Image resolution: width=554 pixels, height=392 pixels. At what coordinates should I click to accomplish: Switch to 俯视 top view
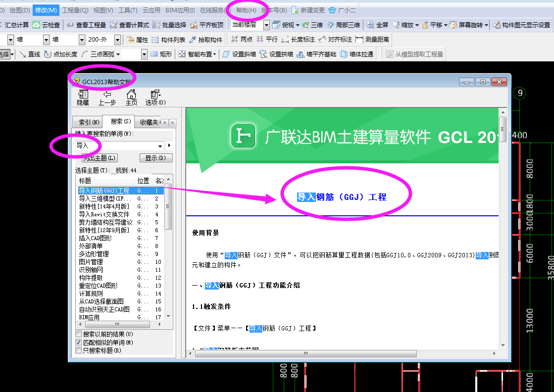tap(283, 25)
